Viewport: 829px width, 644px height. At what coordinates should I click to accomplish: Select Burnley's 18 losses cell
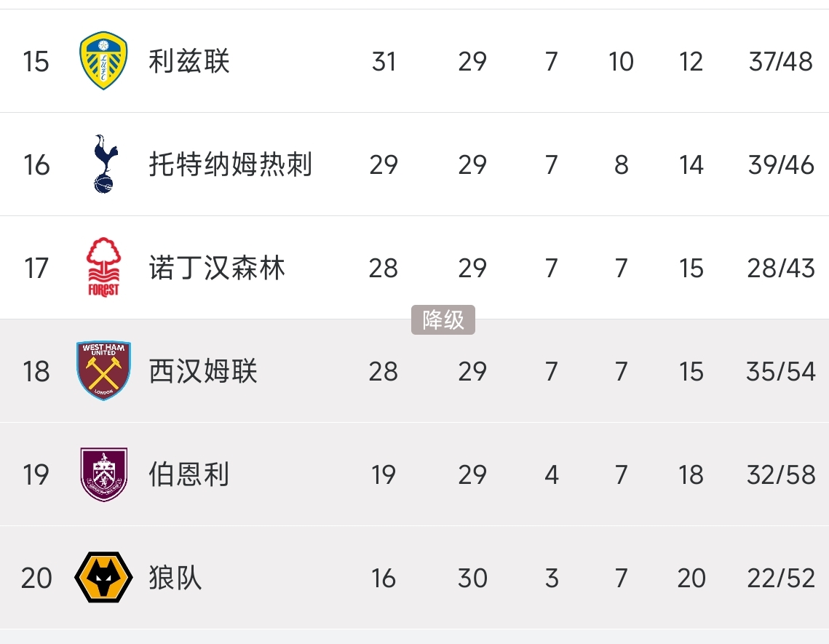[691, 474]
